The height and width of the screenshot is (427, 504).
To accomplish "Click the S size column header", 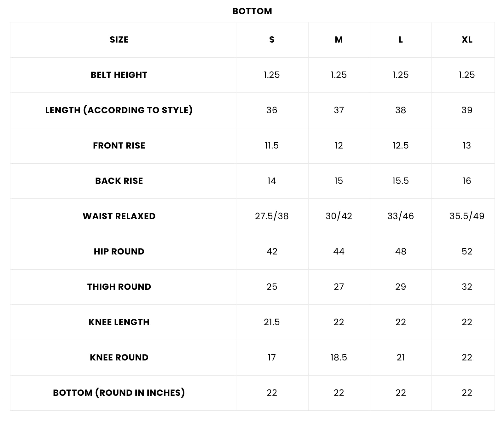I will point(272,39).
